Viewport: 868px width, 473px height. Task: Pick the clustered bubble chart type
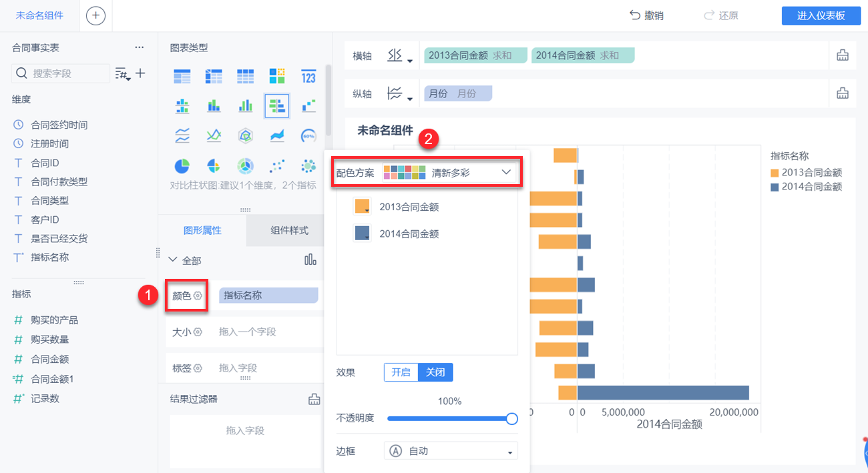click(x=308, y=165)
